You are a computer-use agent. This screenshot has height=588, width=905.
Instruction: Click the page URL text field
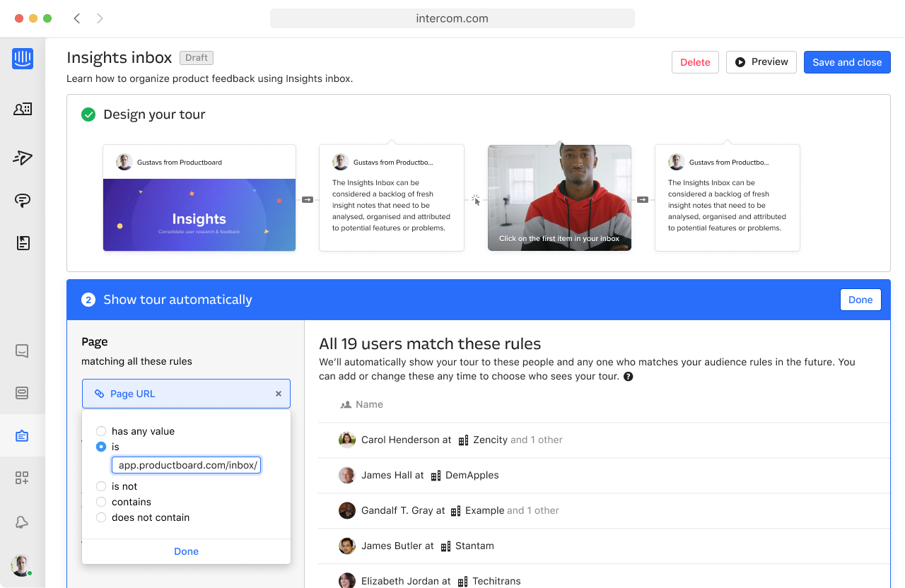pyautogui.click(x=186, y=465)
